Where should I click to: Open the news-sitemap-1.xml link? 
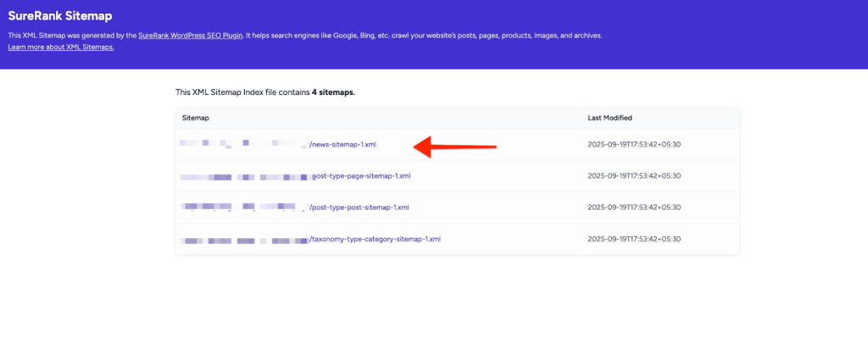pyautogui.click(x=343, y=145)
